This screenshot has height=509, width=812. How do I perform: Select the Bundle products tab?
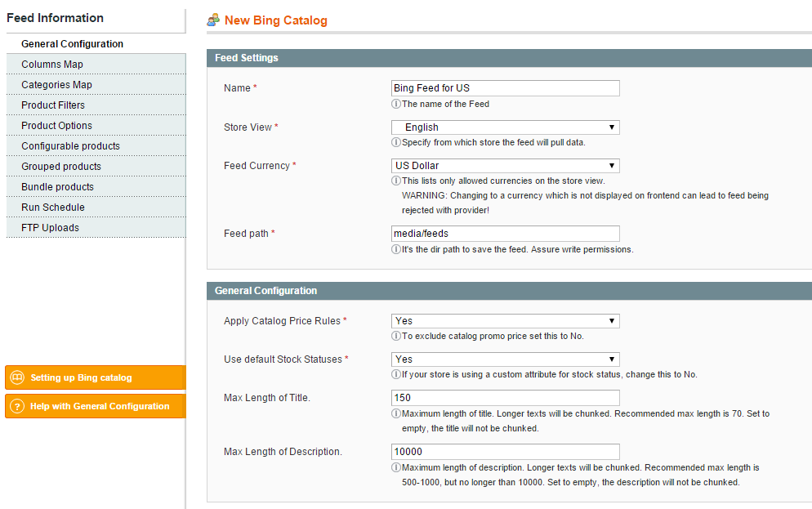point(96,186)
